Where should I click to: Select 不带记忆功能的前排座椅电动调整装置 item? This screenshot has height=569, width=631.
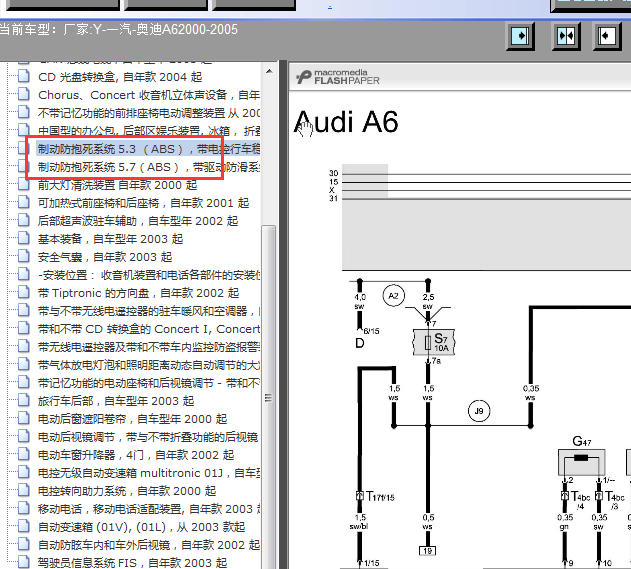click(148, 113)
